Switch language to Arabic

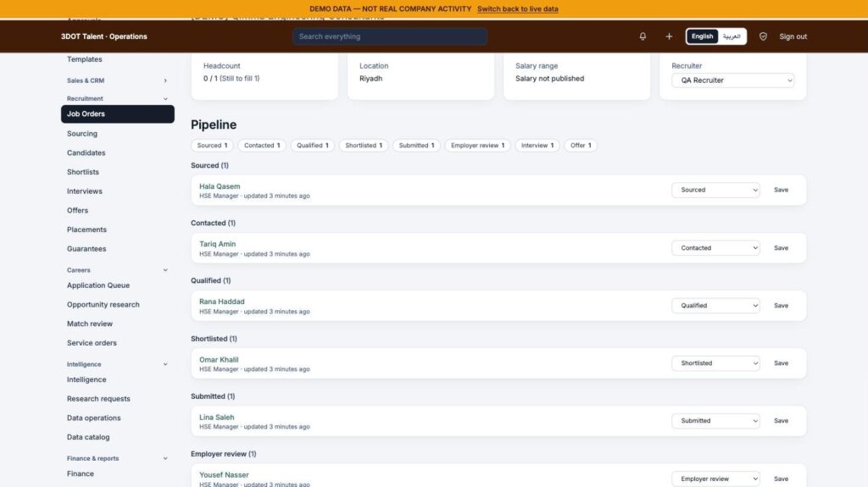(x=732, y=36)
